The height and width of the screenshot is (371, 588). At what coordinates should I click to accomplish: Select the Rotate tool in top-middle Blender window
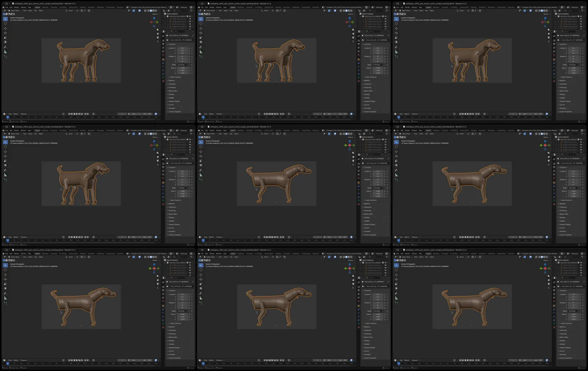(x=201, y=33)
